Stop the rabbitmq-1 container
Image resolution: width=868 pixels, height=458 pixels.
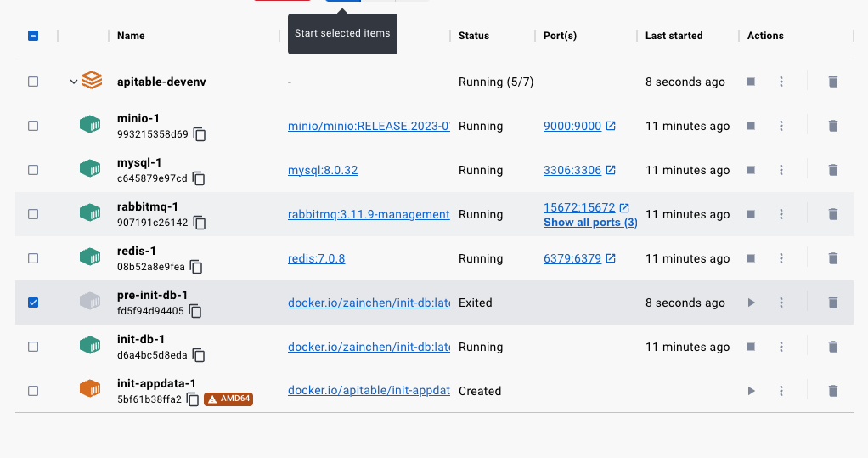751,214
